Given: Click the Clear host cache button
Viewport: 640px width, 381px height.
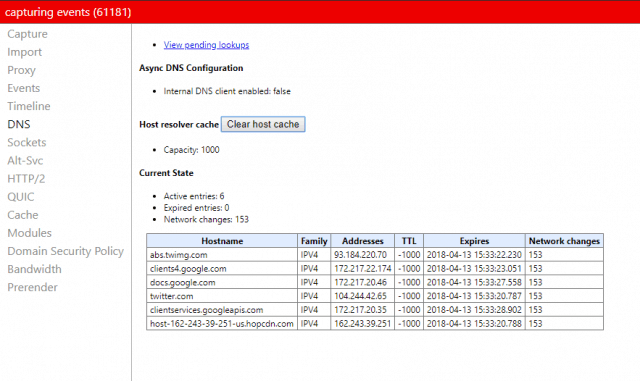Looking at the screenshot, I should pos(263,124).
